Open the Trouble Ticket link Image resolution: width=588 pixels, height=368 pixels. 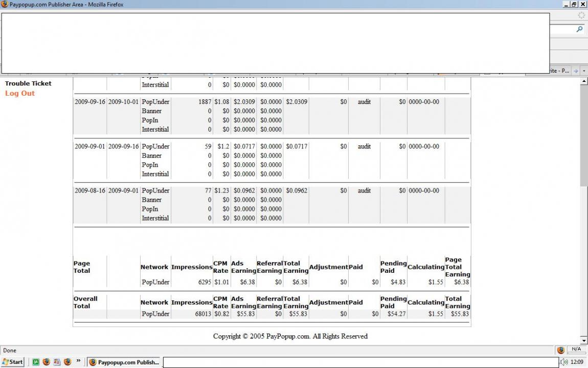coord(28,83)
